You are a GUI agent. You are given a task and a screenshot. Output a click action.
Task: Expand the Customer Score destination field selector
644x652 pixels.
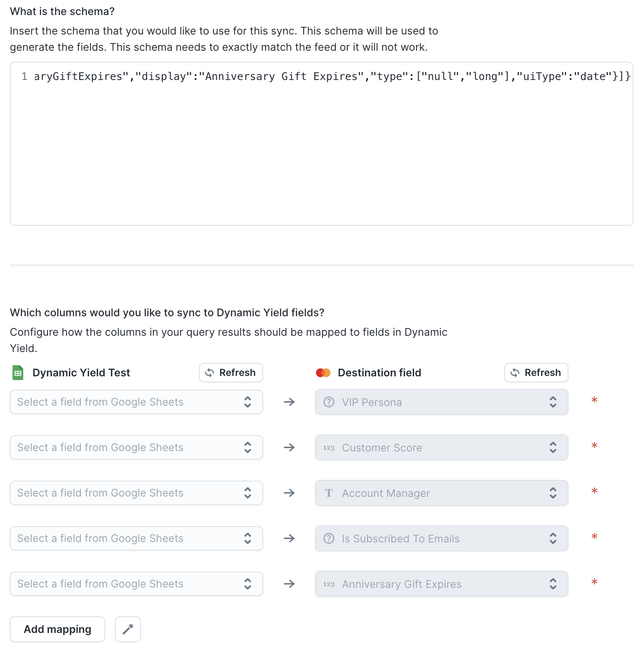click(x=442, y=447)
